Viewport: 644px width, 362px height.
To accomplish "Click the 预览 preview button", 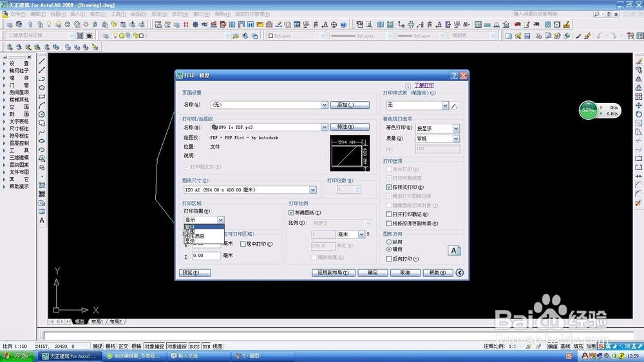I will [195, 273].
